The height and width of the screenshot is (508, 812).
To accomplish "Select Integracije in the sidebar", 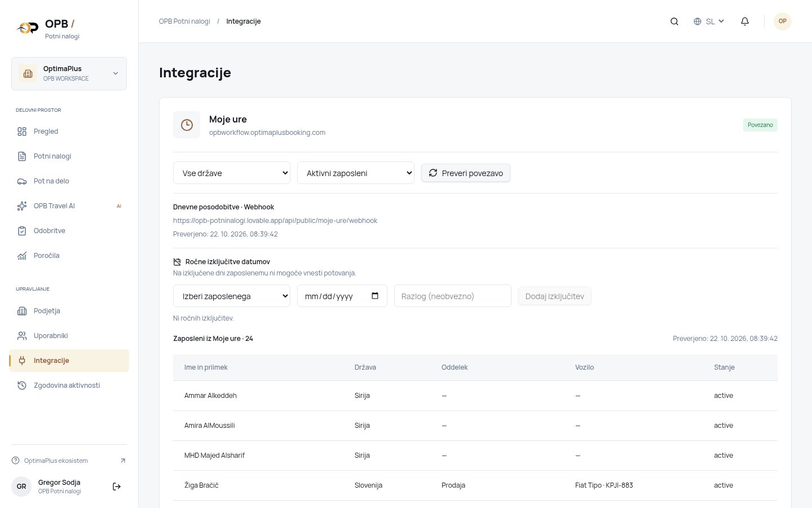I will (x=69, y=361).
